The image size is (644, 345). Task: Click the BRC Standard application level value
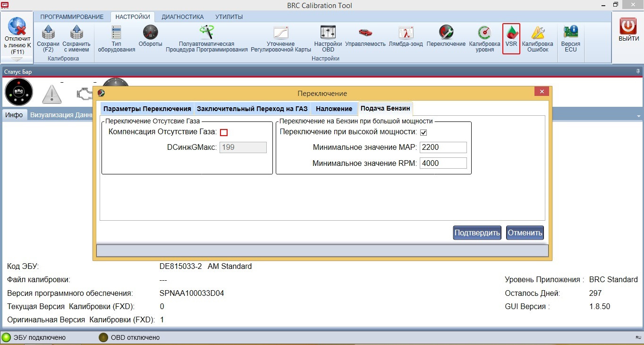(x=613, y=279)
